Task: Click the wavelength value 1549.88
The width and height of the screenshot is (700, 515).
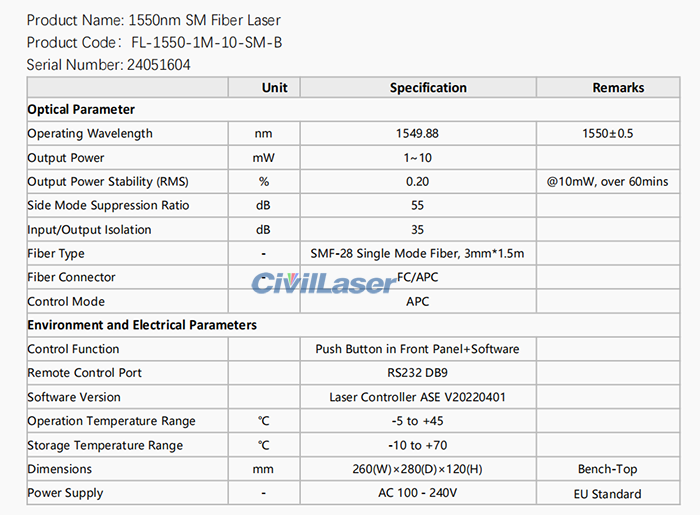Action: point(417,133)
